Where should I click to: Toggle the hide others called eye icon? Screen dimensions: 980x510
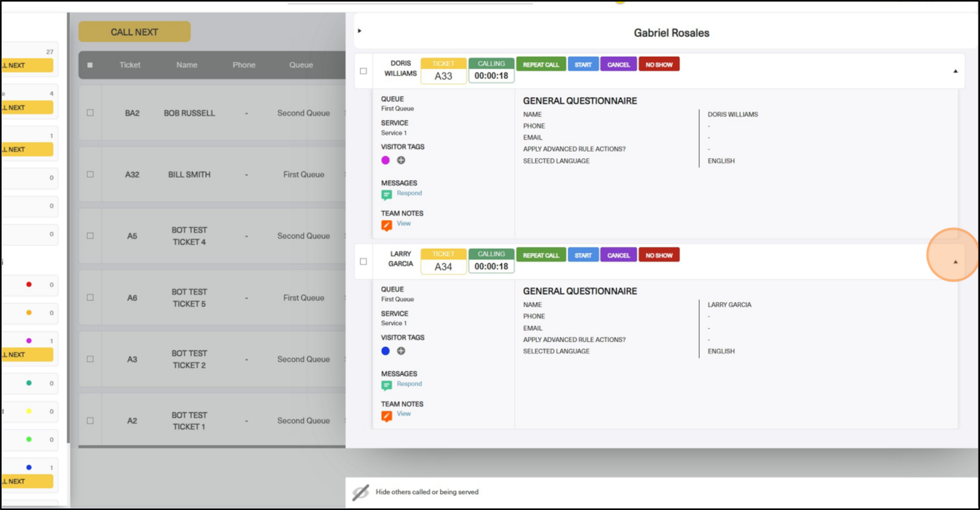[x=361, y=492]
